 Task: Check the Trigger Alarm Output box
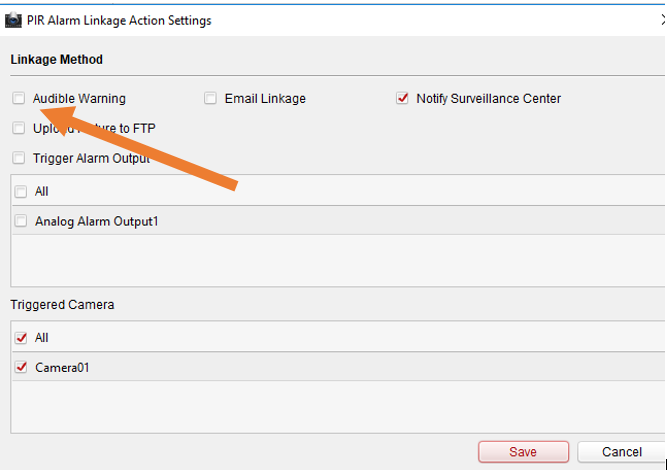coord(20,158)
